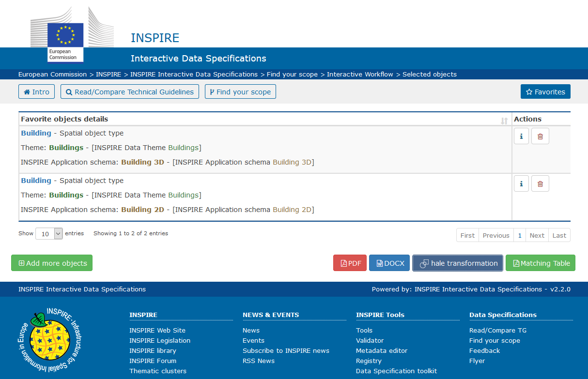Open bold Building 2D application schema link
The width and height of the screenshot is (588, 379).
pos(143,210)
